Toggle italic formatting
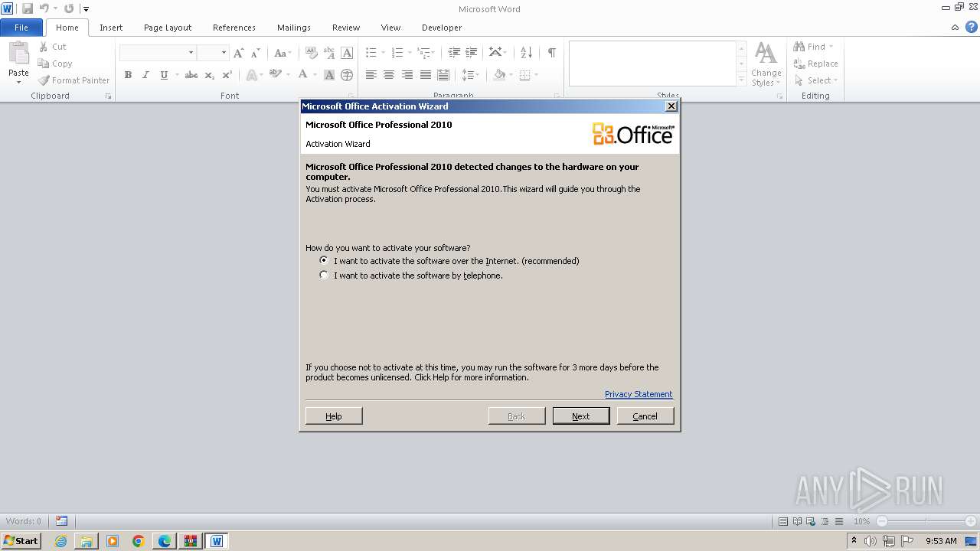Image resolution: width=980 pixels, height=551 pixels. (x=145, y=75)
